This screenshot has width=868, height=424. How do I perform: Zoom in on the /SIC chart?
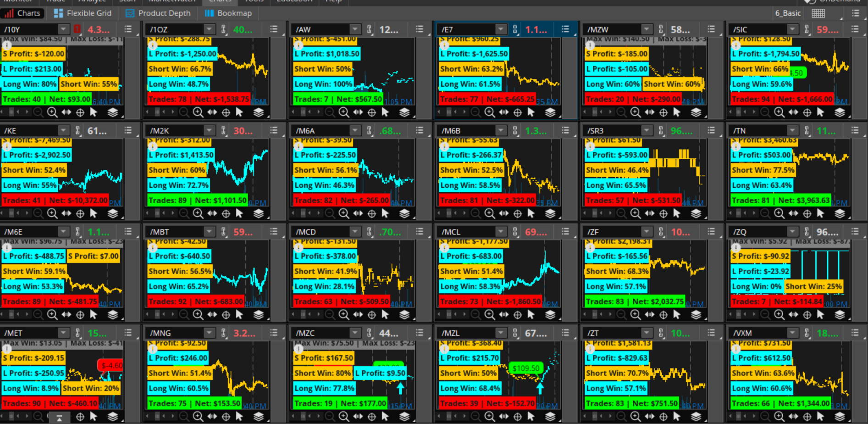[x=779, y=112]
